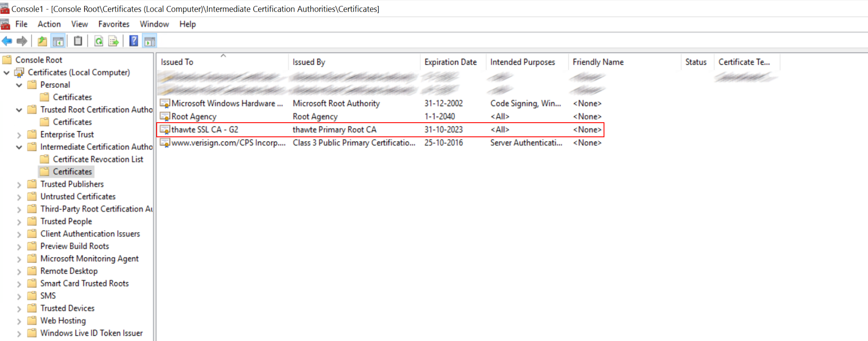
Task: Click the certificate icon for Root Agency
Action: (x=165, y=116)
